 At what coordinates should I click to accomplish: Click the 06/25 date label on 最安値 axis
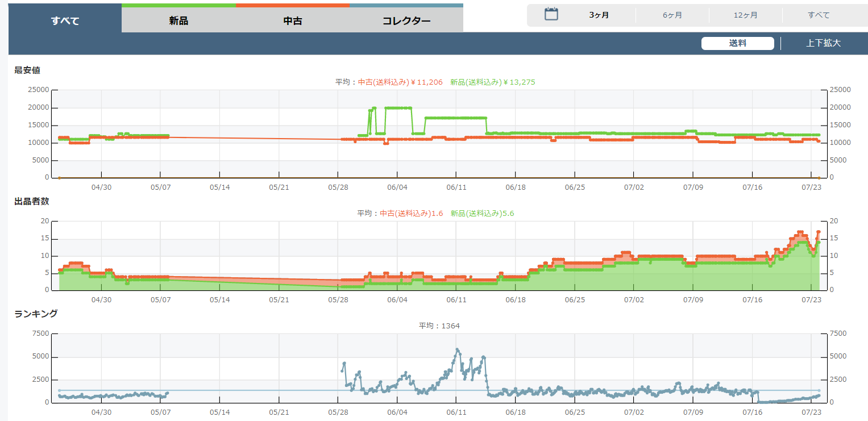[575, 187]
